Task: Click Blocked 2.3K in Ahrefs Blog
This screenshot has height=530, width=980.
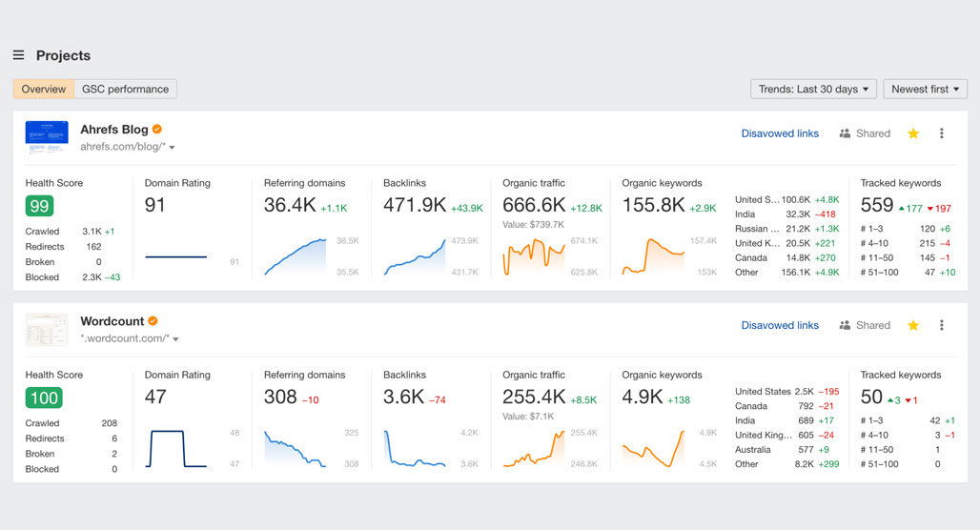Action: click(x=73, y=277)
